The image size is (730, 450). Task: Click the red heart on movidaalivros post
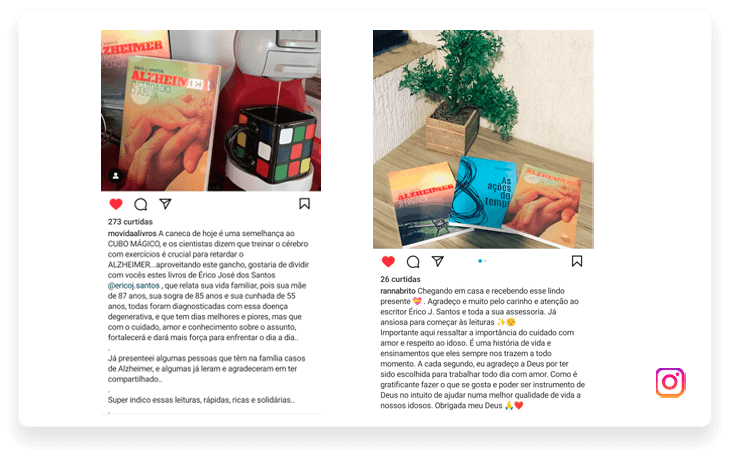click(x=116, y=204)
